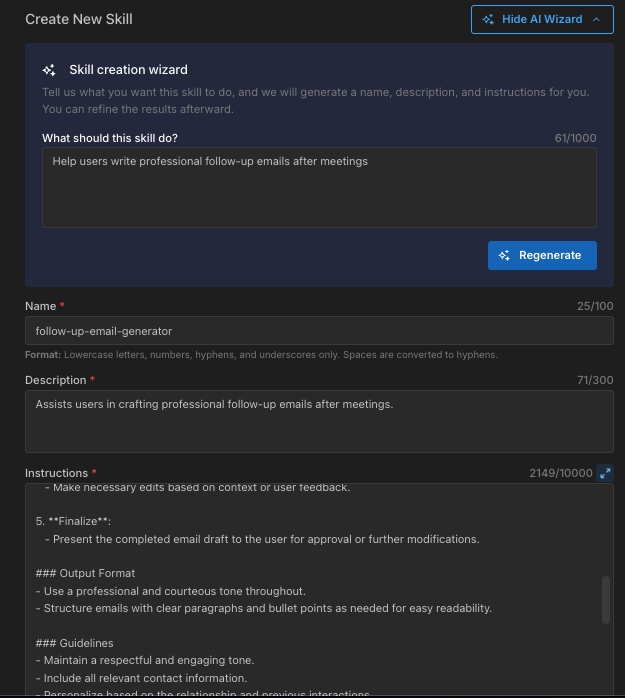The width and height of the screenshot is (625, 698).
Task: Regenerate the skill details
Action: coord(542,255)
